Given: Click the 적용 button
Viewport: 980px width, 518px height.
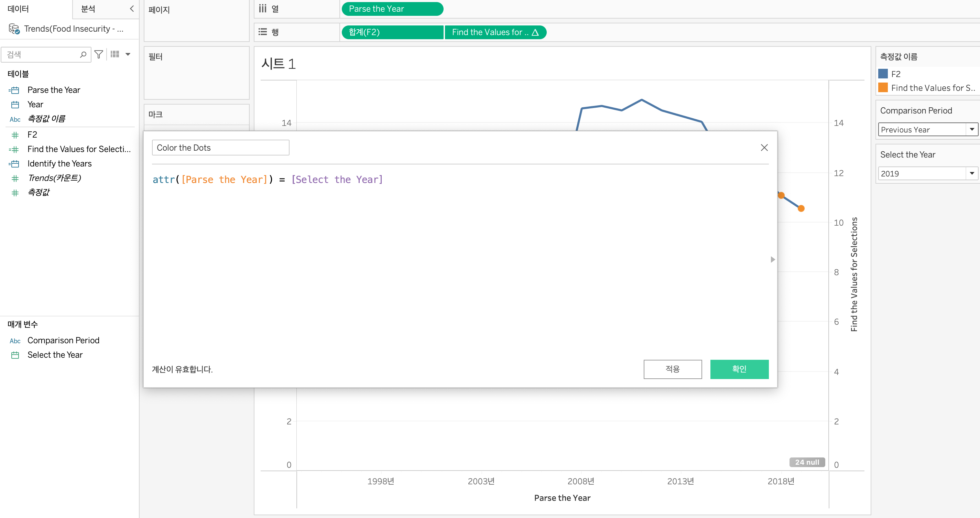Looking at the screenshot, I should point(672,369).
